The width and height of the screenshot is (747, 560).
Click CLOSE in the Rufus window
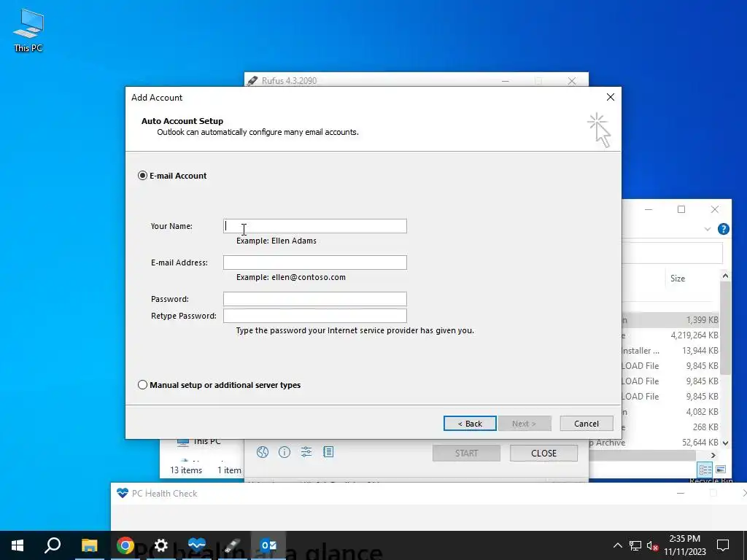(543, 454)
